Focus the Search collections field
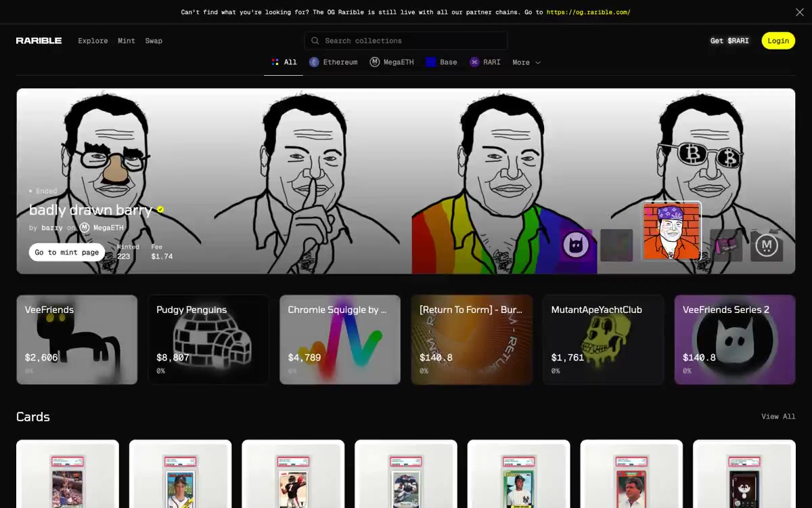The image size is (812, 508). pos(406,41)
